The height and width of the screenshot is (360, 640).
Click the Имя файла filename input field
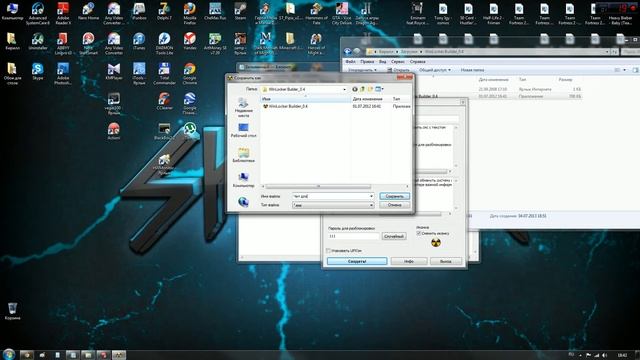click(331, 196)
